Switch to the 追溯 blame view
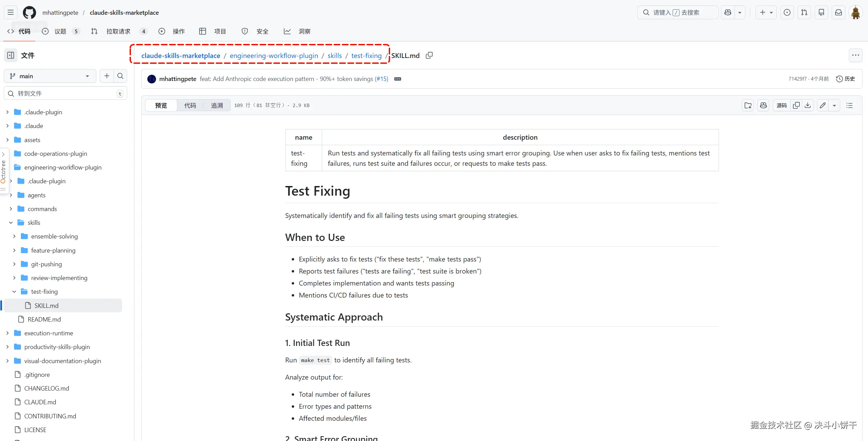Viewport: 868px width, 441px height. tap(217, 105)
